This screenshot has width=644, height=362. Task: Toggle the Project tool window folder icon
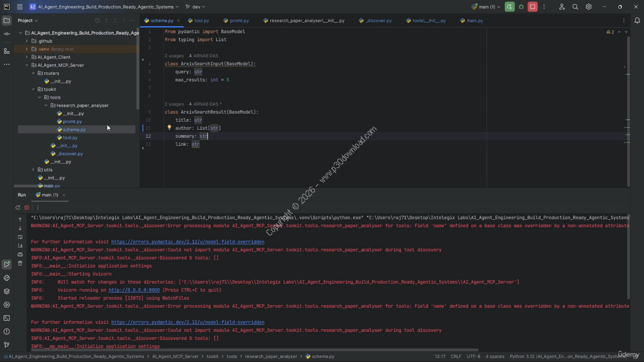pos(7,21)
